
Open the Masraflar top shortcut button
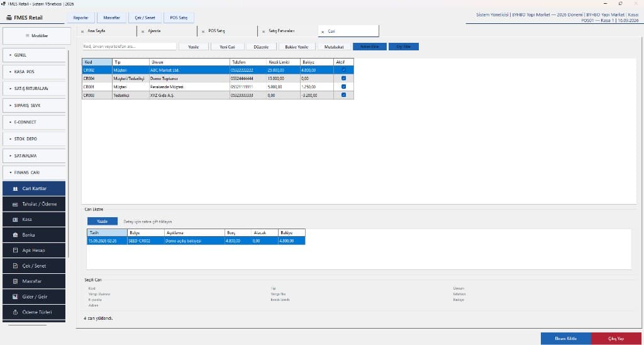(x=111, y=18)
